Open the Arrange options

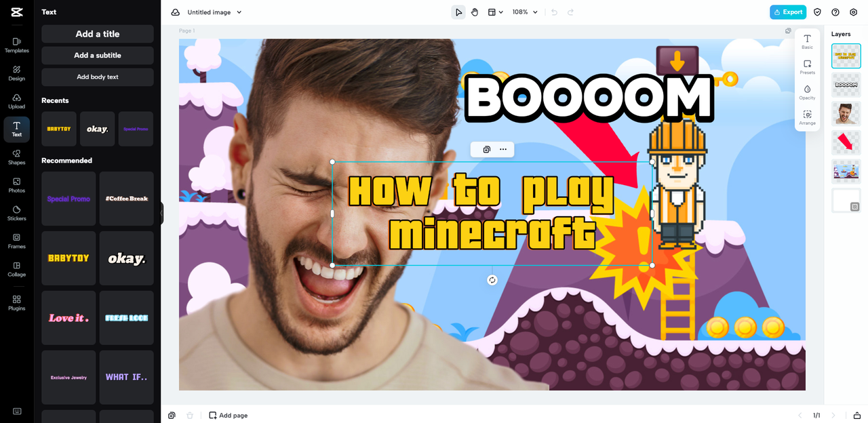[x=807, y=118]
